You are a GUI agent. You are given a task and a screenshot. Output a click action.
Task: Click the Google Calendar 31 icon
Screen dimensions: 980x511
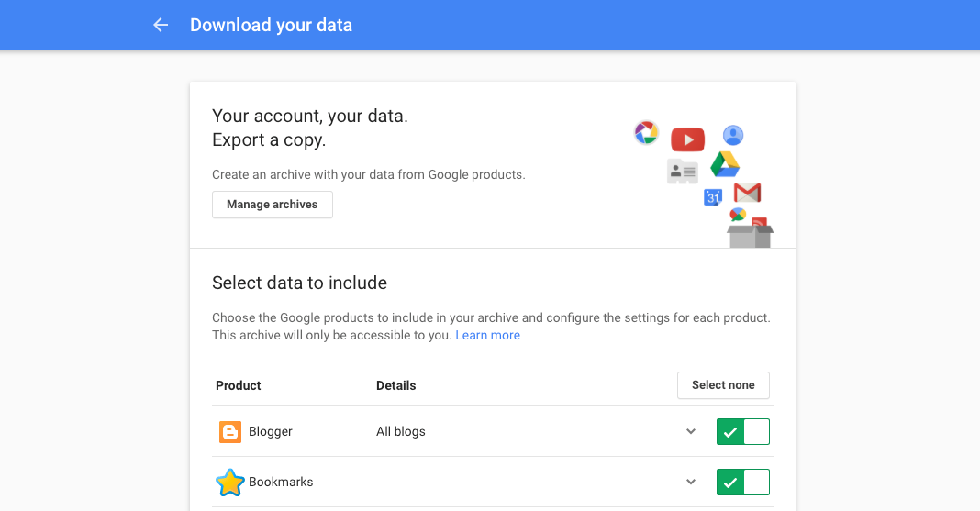pos(713,197)
